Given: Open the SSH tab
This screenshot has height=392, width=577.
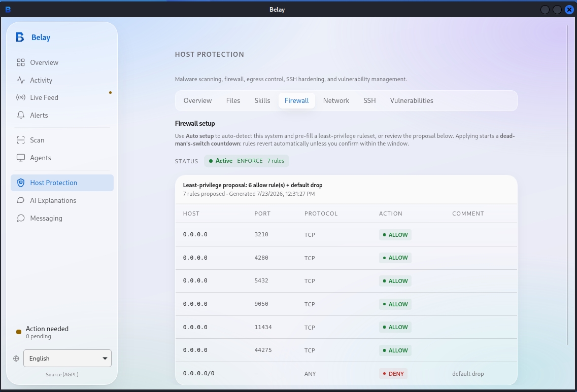Looking at the screenshot, I should pyautogui.click(x=369, y=101).
